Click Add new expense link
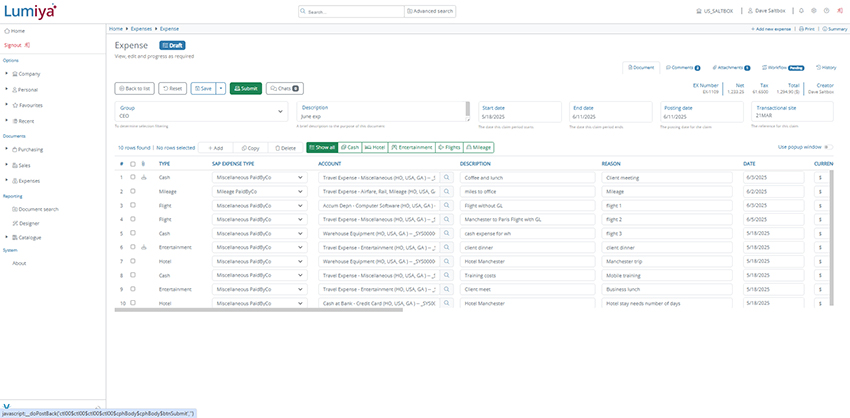 tap(772, 29)
